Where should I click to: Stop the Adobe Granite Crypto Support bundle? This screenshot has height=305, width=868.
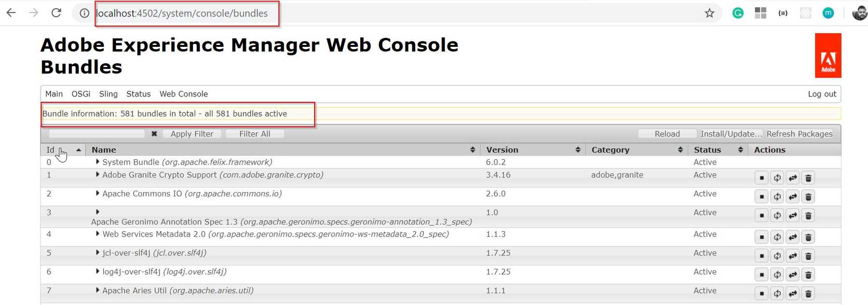[761, 178]
